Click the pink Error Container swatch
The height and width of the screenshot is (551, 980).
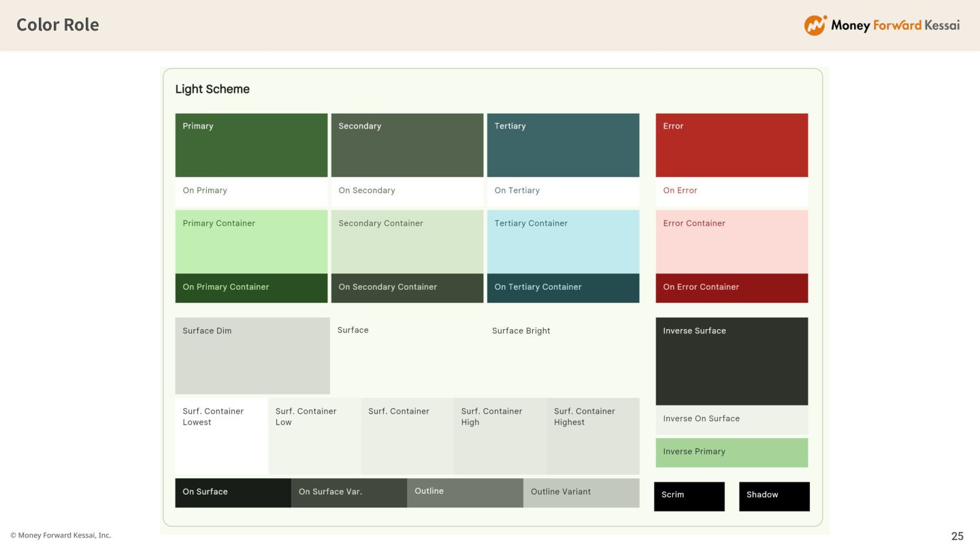click(732, 241)
